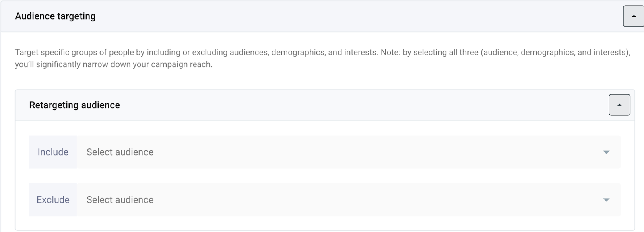This screenshot has width=644, height=232.
Task: Click the up caret icon in Audience targeting header
Action: pyautogui.click(x=634, y=16)
